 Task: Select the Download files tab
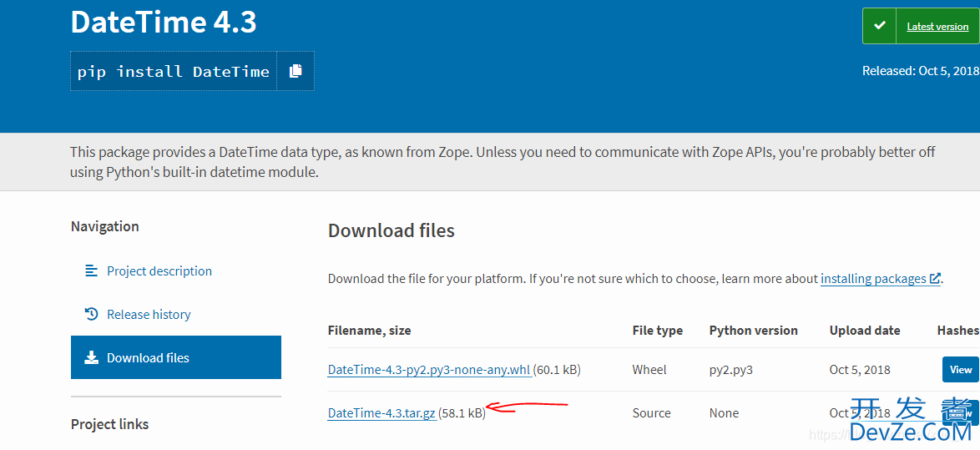tap(176, 357)
